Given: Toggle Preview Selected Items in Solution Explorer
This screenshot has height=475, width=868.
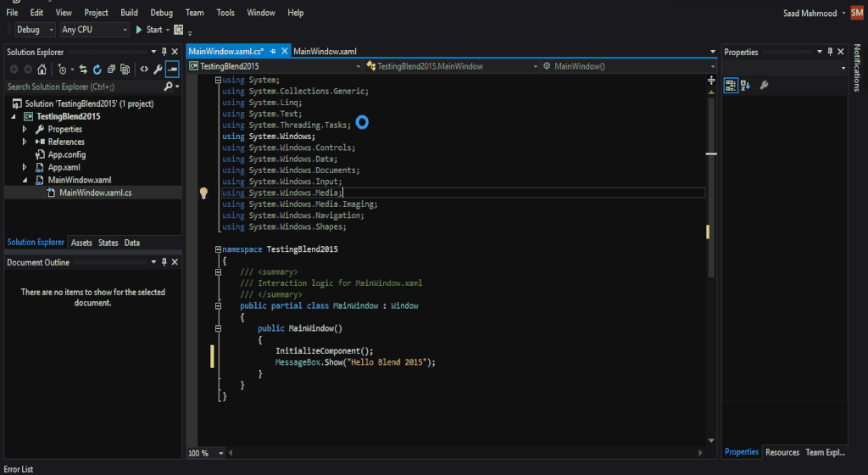Looking at the screenshot, I should coord(172,70).
